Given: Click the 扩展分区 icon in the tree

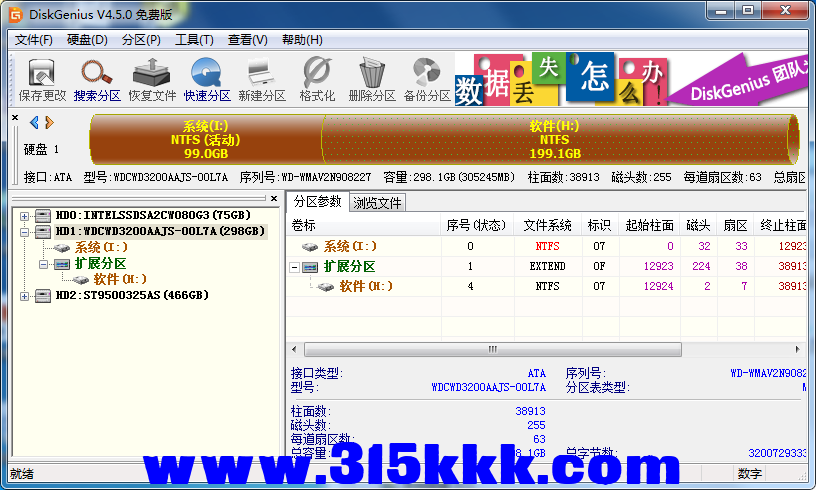Looking at the screenshot, I should point(62,264).
